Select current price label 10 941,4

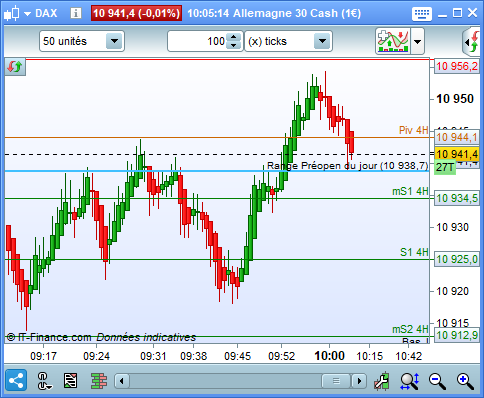(457, 154)
